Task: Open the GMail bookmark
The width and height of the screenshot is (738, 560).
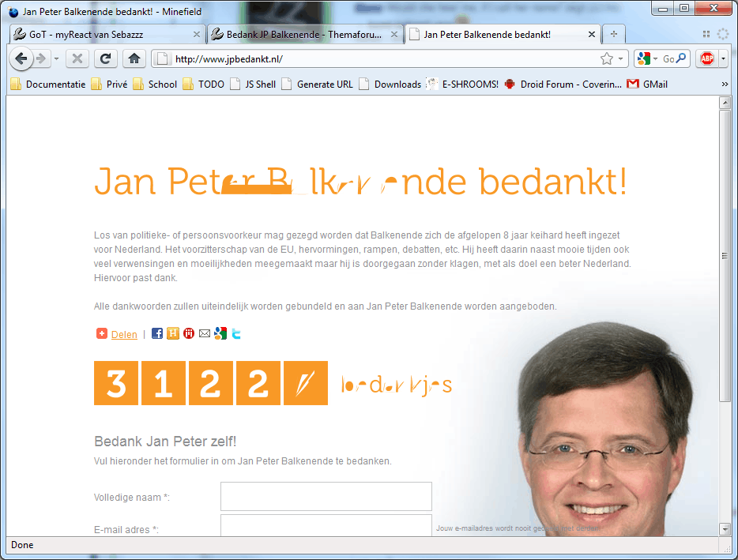Action: 647,85
